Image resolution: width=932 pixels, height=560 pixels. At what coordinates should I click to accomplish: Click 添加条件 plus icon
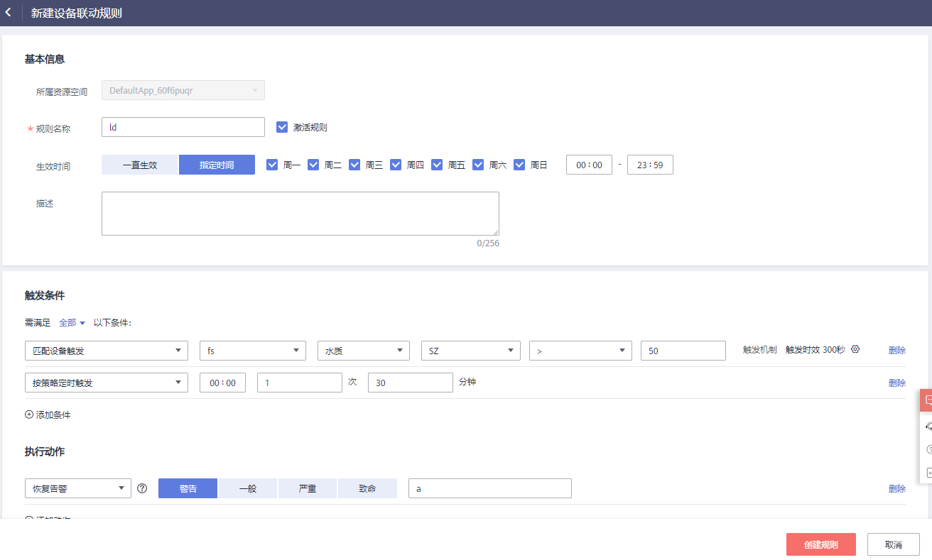[29, 414]
